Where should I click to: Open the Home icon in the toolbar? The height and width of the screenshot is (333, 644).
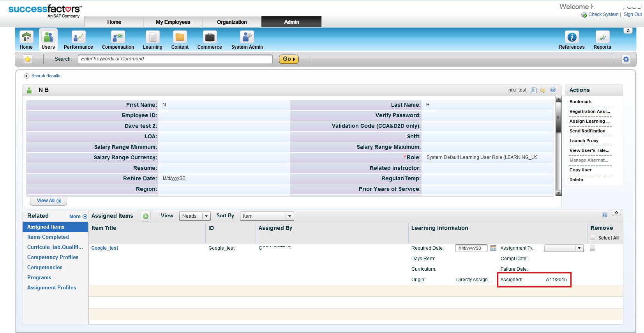pyautogui.click(x=26, y=37)
